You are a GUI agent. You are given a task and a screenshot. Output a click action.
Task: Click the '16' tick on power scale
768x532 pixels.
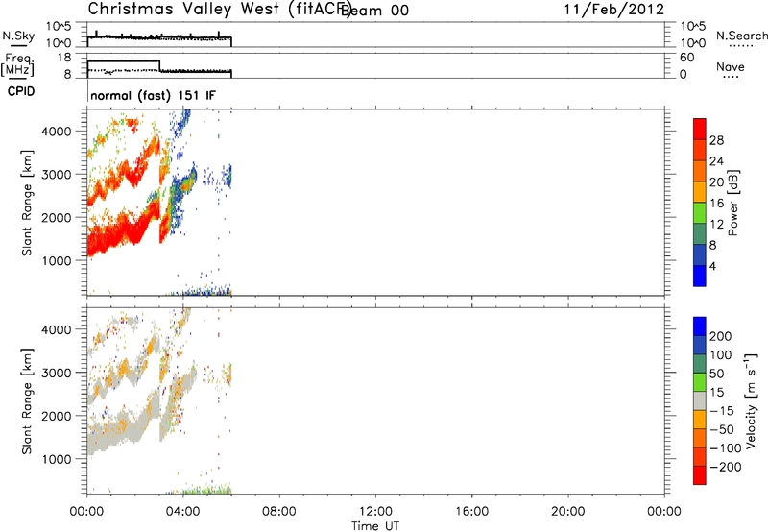[716, 204]
